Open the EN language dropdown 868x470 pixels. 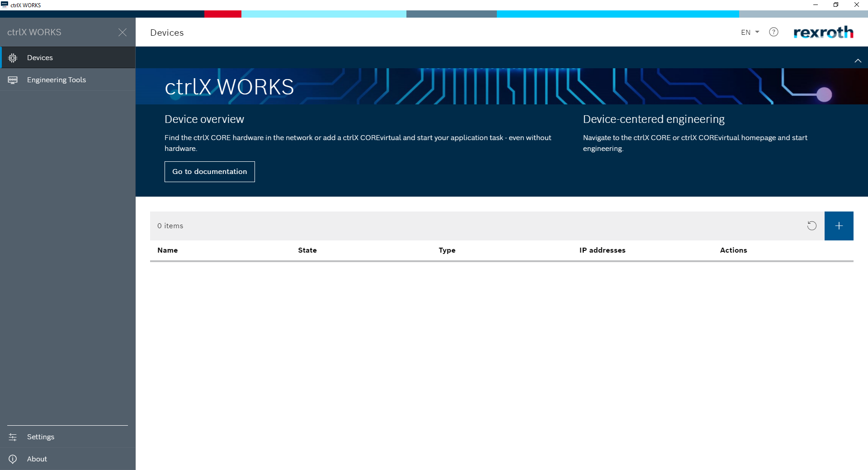pyautogui.click(x=750, y=32)
